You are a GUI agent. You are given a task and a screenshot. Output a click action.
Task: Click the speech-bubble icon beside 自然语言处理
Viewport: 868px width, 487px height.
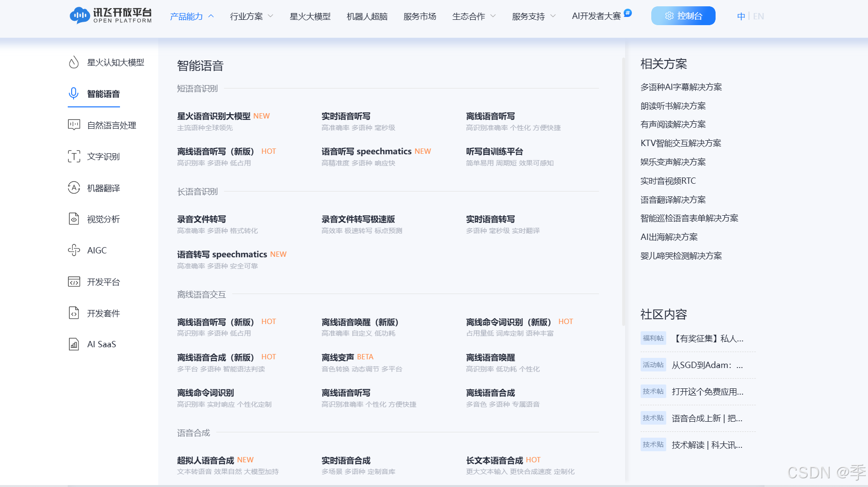pos(74,125)
